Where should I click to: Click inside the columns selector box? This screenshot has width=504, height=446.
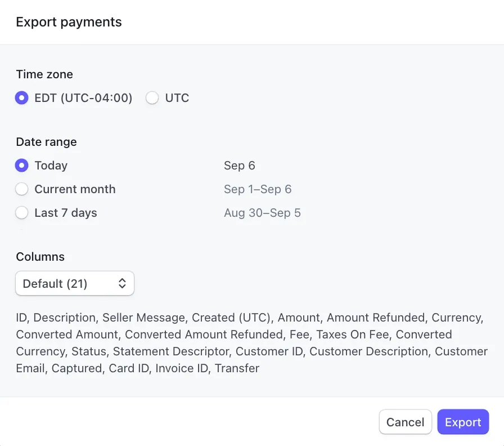point(62,283)
